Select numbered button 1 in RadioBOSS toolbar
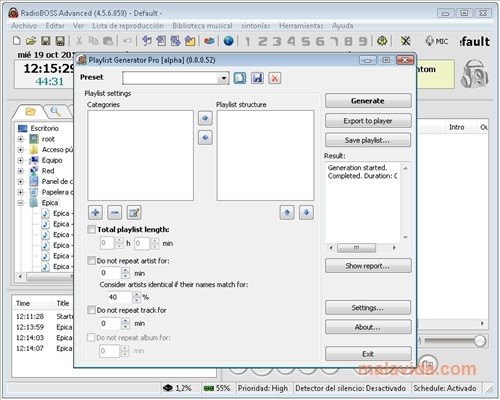This screenshot has width=500, height=400. coord(247,41)
